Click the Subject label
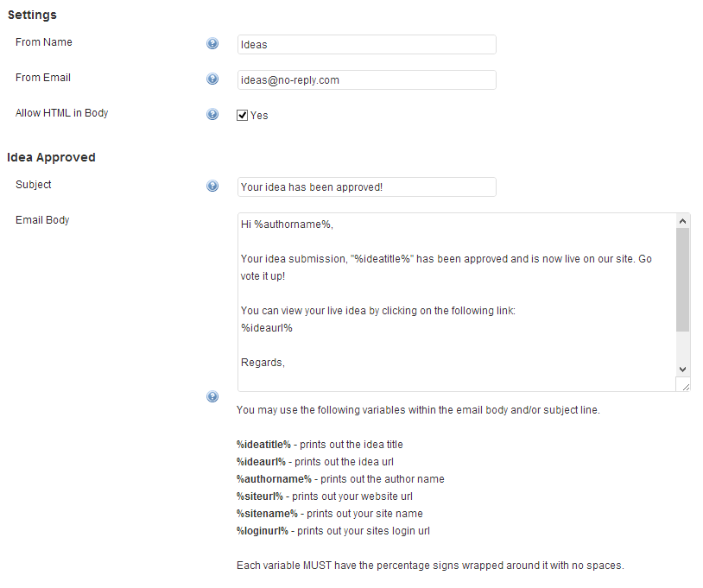703x588 pixels. (34, 185)
